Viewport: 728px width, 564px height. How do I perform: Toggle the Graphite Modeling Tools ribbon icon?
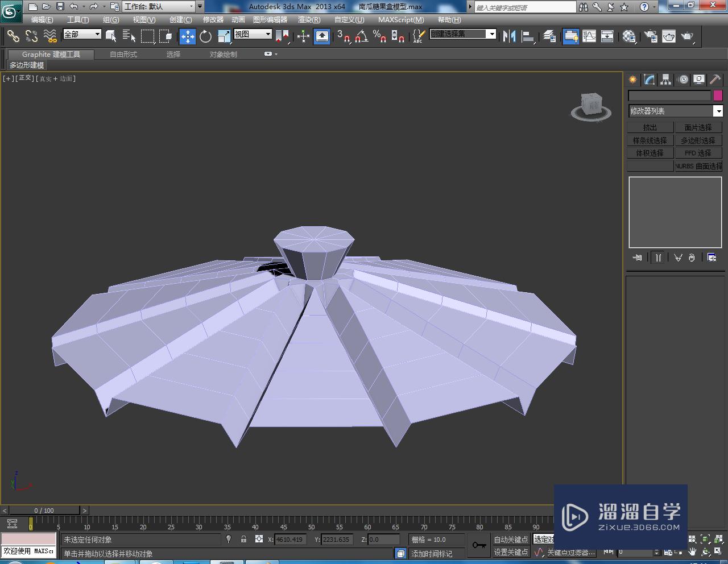pyautogui.click(x=570, y=36)
